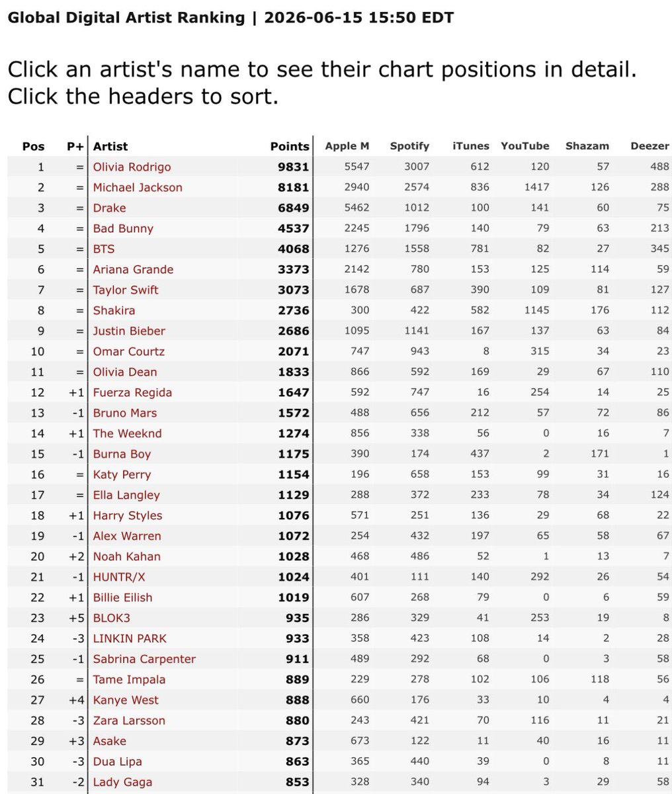This screenshot has width=672, height=794.
Task: Open Michael Jackson's detail link
Action: point(138,187)
